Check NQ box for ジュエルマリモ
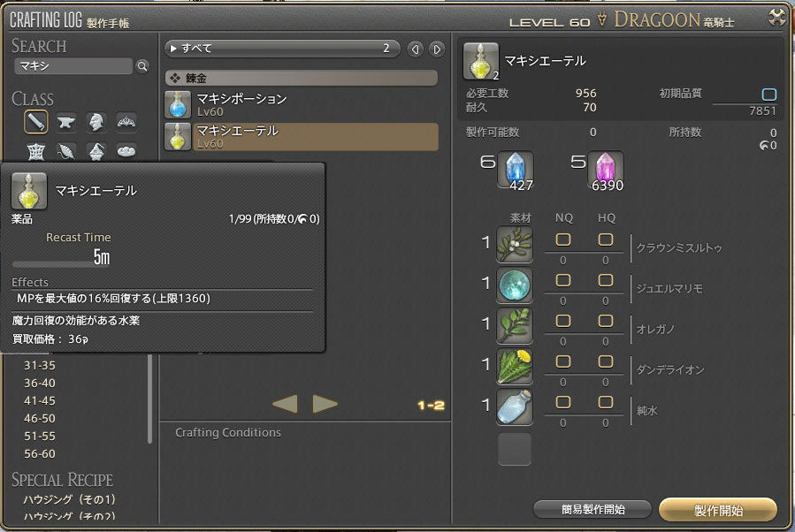The width and height of the screenshot is (795, 532). pyautogui.click(x=562, y=280)
